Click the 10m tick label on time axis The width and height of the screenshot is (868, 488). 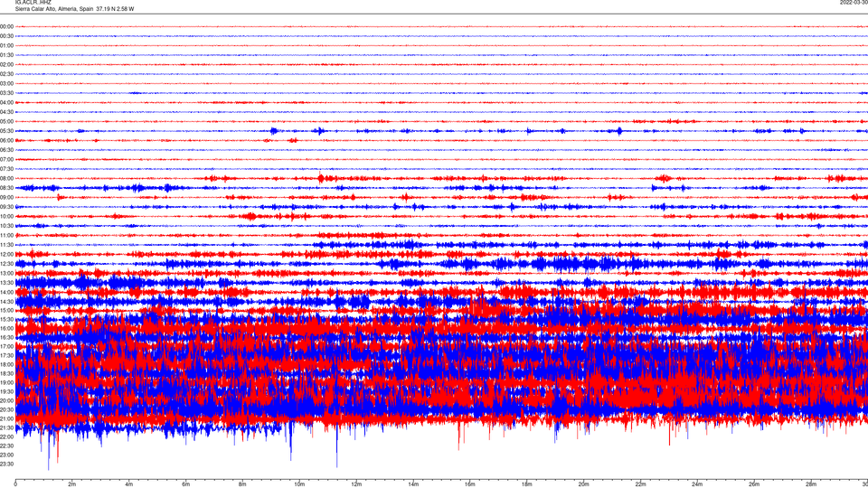click(299, 484)
